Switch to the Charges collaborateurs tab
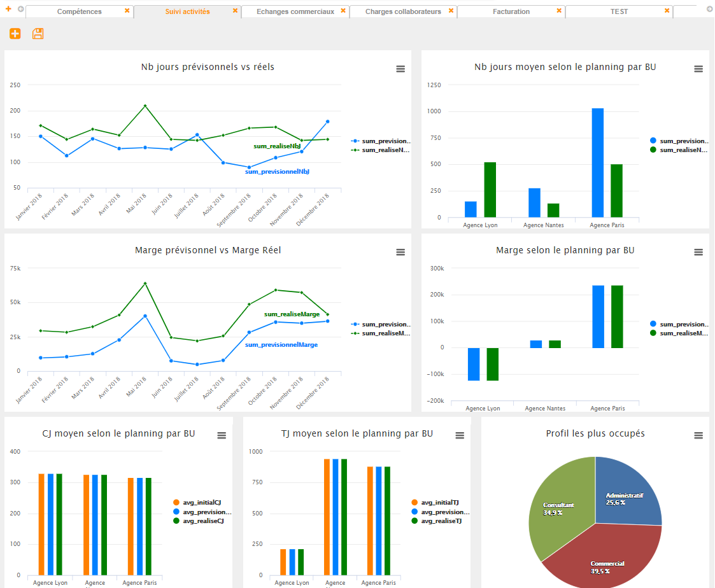The image size is (715, 588). pyautogui.click(x=403, y=12)
